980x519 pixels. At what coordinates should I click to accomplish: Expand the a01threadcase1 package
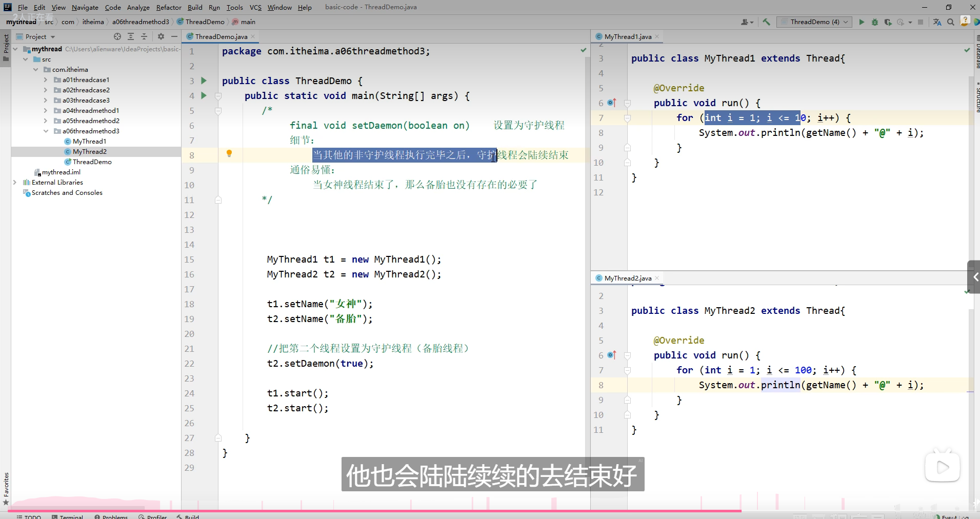[46, 80]
